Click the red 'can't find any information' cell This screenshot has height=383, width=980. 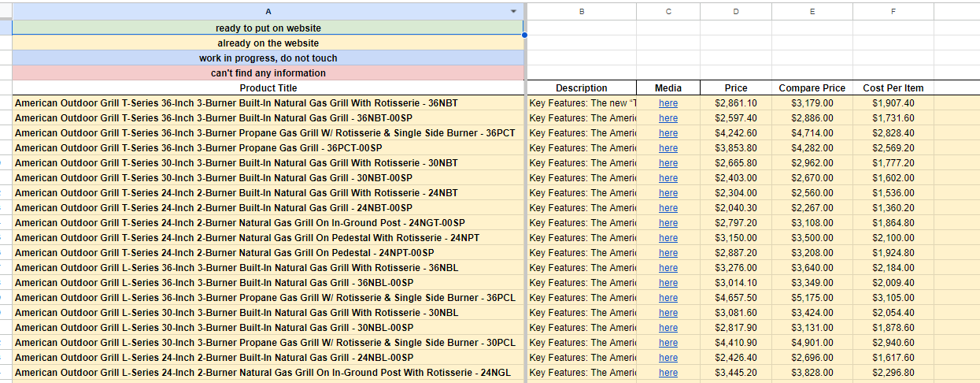(268, 73)
